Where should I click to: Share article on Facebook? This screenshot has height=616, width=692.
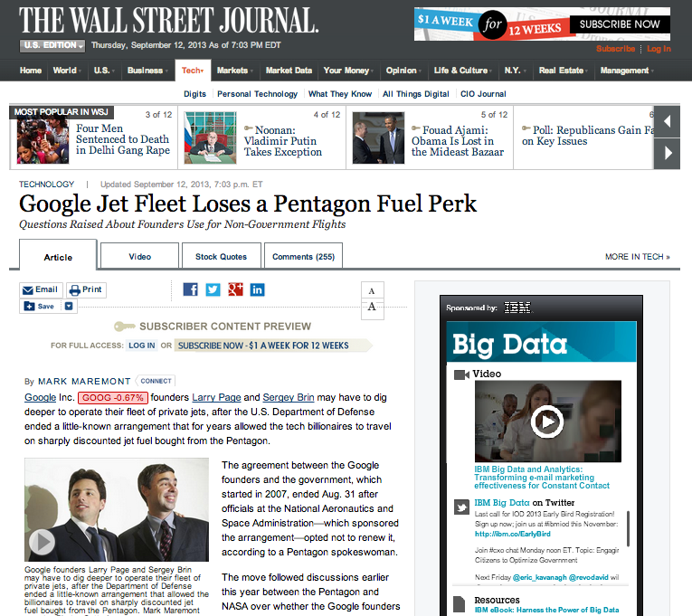click(x=190, y=289)
